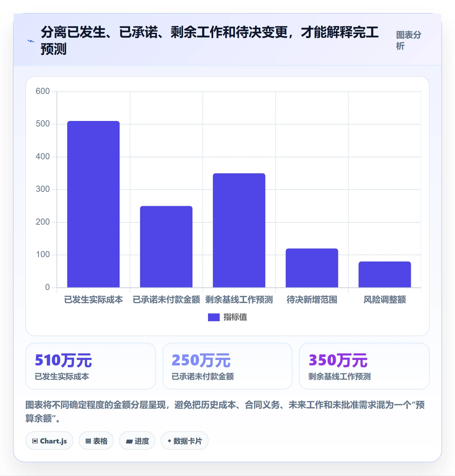Click the 待决新增范围 axis label
455x476 pixels.
coord(312,299)
